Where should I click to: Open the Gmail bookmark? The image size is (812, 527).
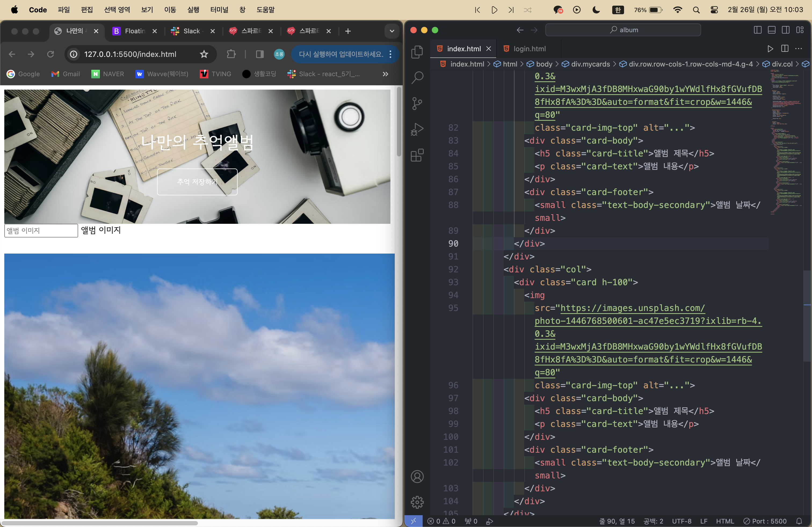66,74
